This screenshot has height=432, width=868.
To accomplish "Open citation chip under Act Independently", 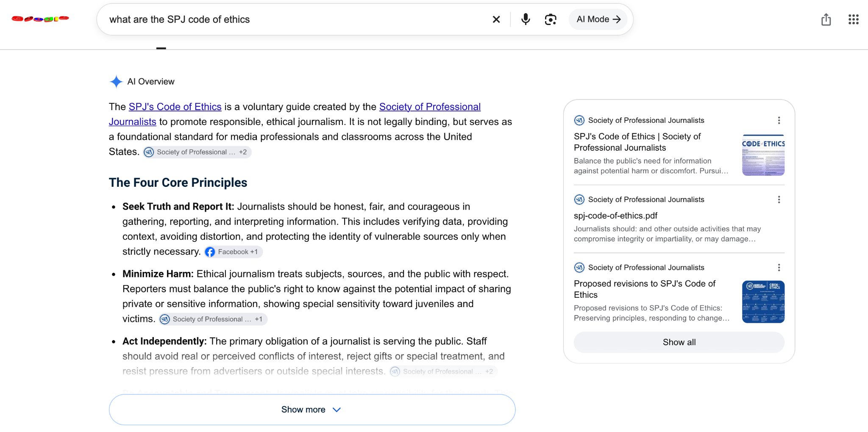I will click(x=443, y=371).
